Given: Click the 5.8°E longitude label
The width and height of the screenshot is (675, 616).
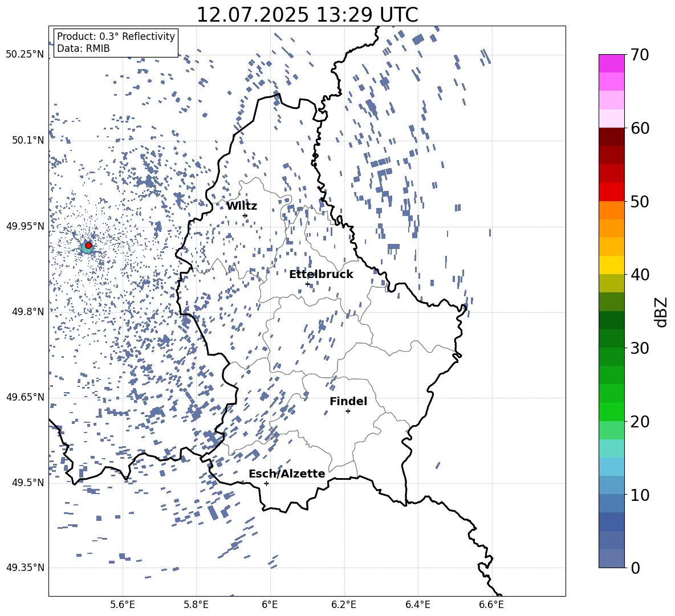Looking at the screenshot, I should (196, 605).
